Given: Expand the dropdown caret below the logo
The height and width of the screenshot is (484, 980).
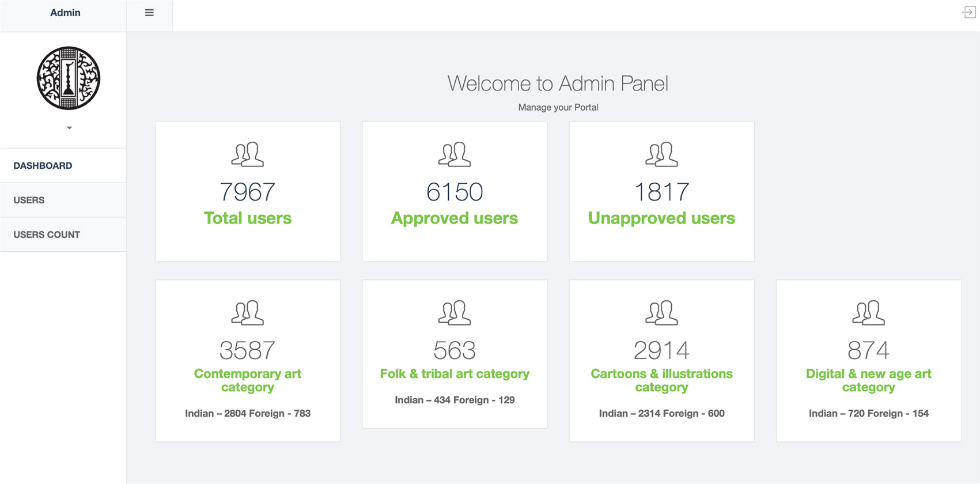Looking at the screenshot, I should tap(69, 128).
